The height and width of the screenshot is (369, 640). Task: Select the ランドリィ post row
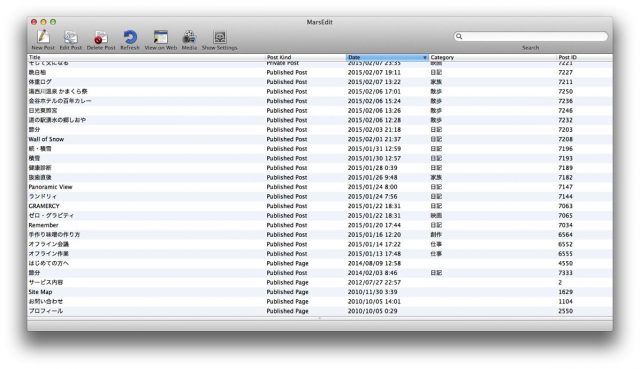tap(320, 196)
